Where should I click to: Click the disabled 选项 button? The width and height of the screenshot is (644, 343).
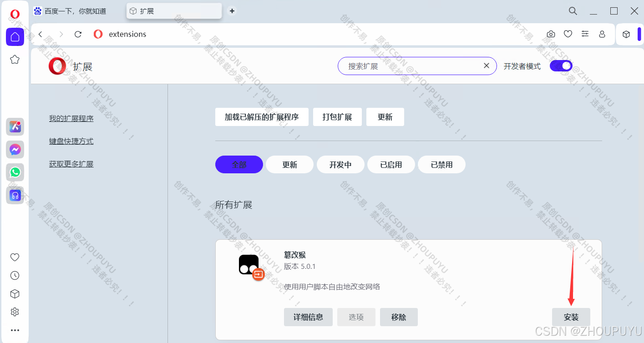pos(356,317)
